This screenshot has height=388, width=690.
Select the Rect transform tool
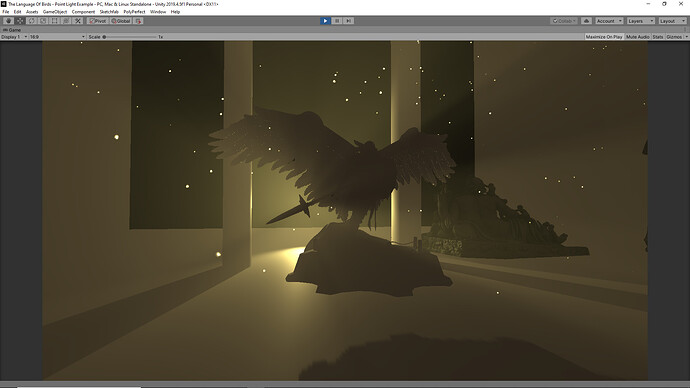pyautogui.click(x=55, y=21)
